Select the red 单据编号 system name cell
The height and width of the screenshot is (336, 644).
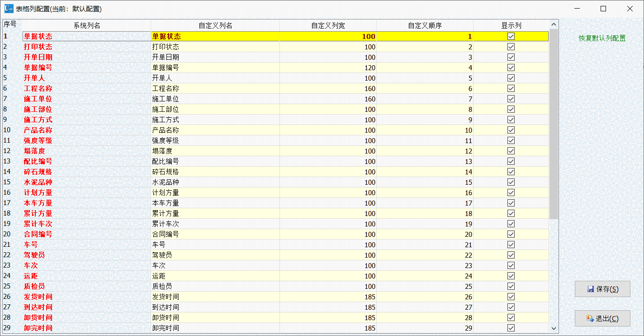pos(87,67)
